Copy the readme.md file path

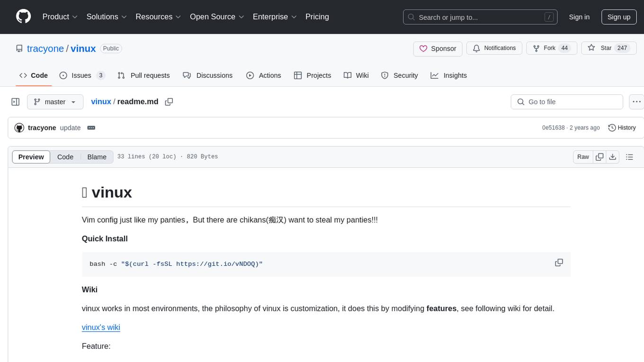coord(169,102)
